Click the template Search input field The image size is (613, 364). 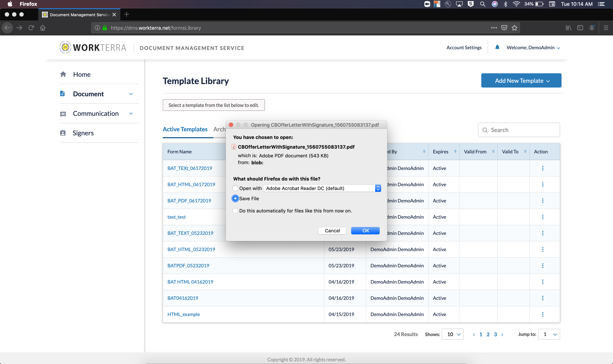[x=519, y=130]
